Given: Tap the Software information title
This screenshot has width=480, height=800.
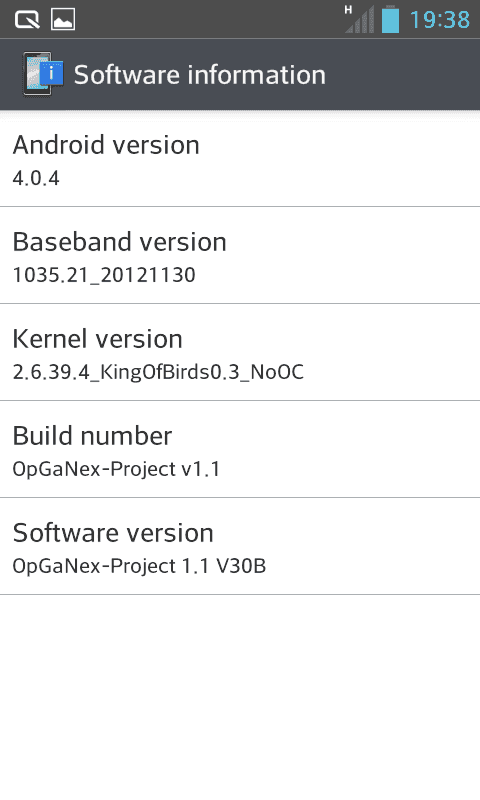Looking at the screenshot, I should pyautogui.click(x=200, y=74).
